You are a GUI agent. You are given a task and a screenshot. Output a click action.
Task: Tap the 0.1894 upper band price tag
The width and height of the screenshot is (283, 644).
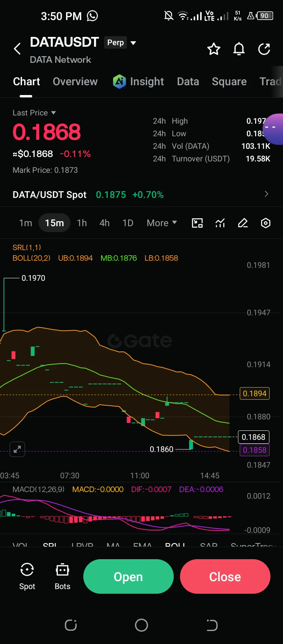[x=255, y=393]
